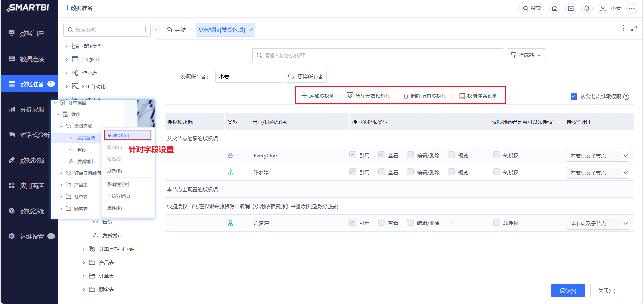This screenshot has width=644, height=304.
Task: Open 权限体系说明
Action: pyautogui.click(x=478, y=96)
